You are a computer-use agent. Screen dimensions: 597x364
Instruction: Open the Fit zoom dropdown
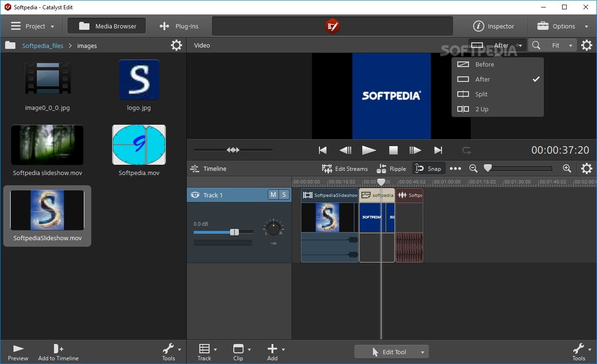(562, 45)
